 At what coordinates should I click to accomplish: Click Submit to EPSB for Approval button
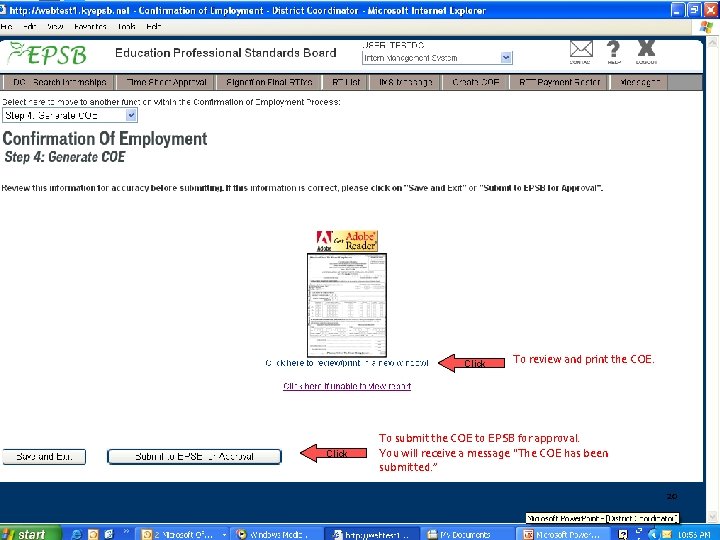pyautogui.click(x=194, y=456)
